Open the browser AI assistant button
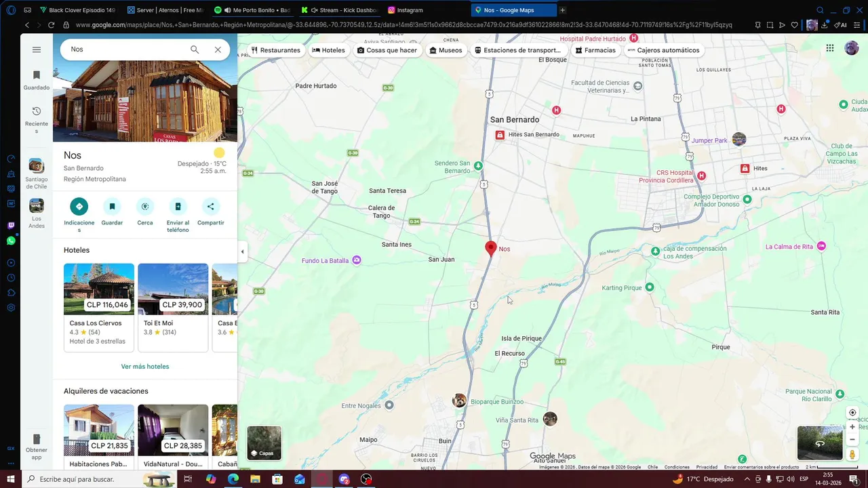The height and width of the screenshot is (488, 868). click(841, 25)
